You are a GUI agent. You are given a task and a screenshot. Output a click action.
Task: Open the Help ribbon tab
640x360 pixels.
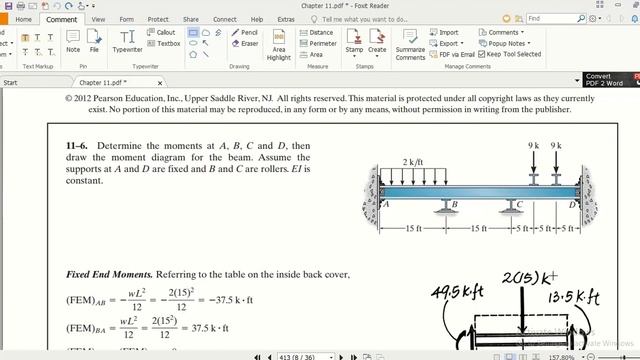click(257, 19)
